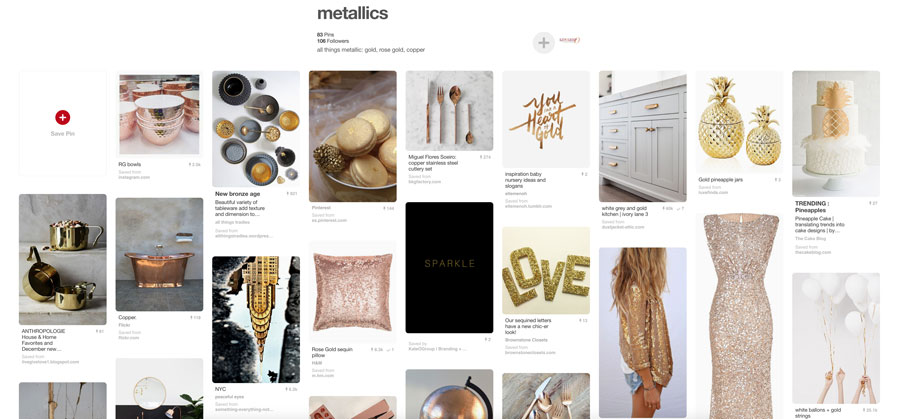Image resolution: width=900 pixels, height=419 pixels.
Task: Open the black SPARKLE pin
Action: click(449, 267)
